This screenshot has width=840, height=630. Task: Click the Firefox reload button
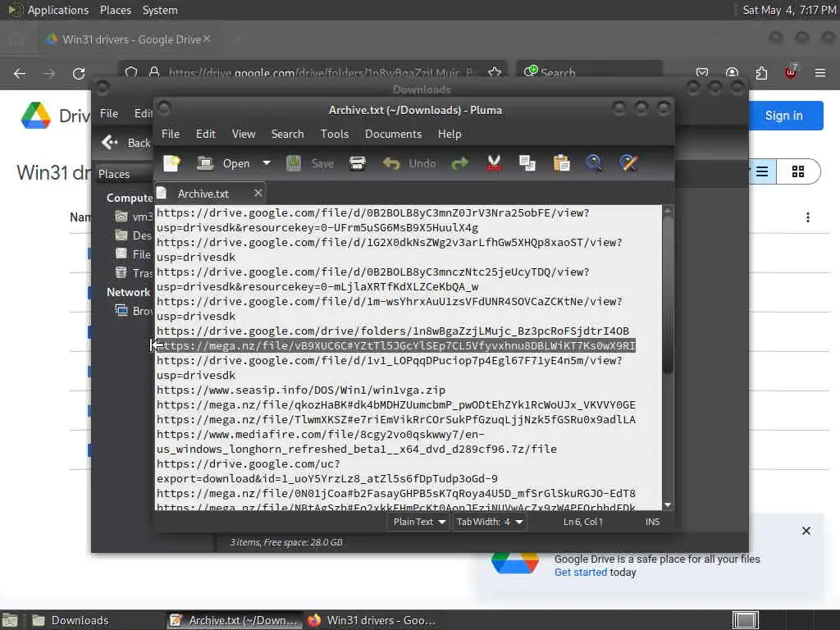(79, 73)
